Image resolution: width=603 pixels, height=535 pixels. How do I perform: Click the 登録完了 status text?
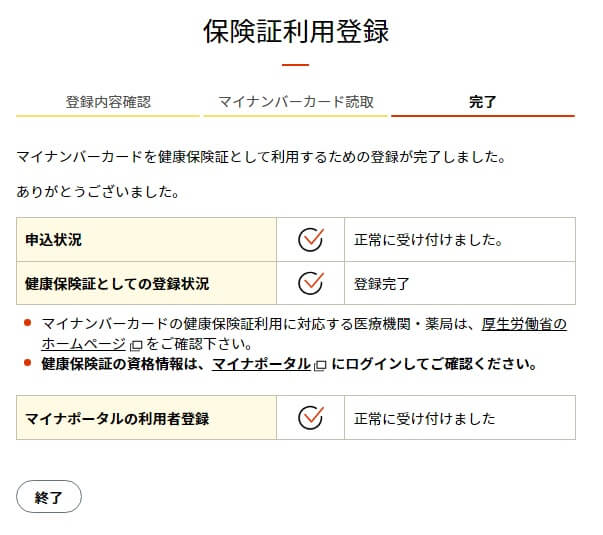382,283
